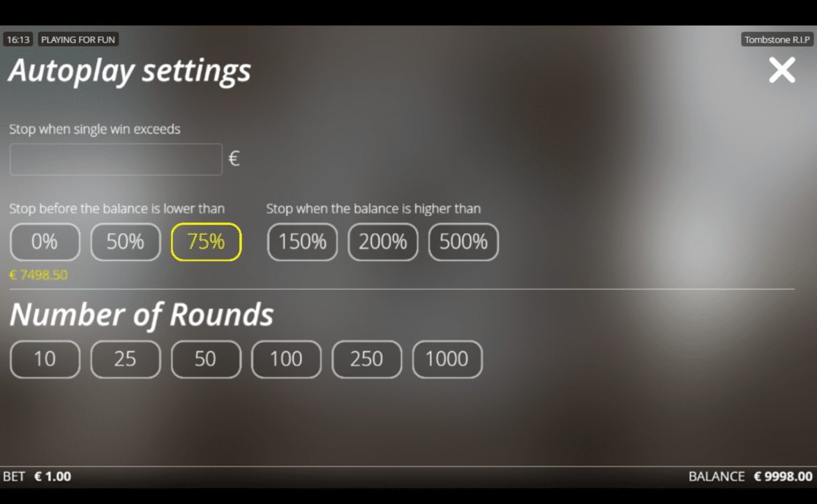Pick 100 rounds of autoplay

286,359
